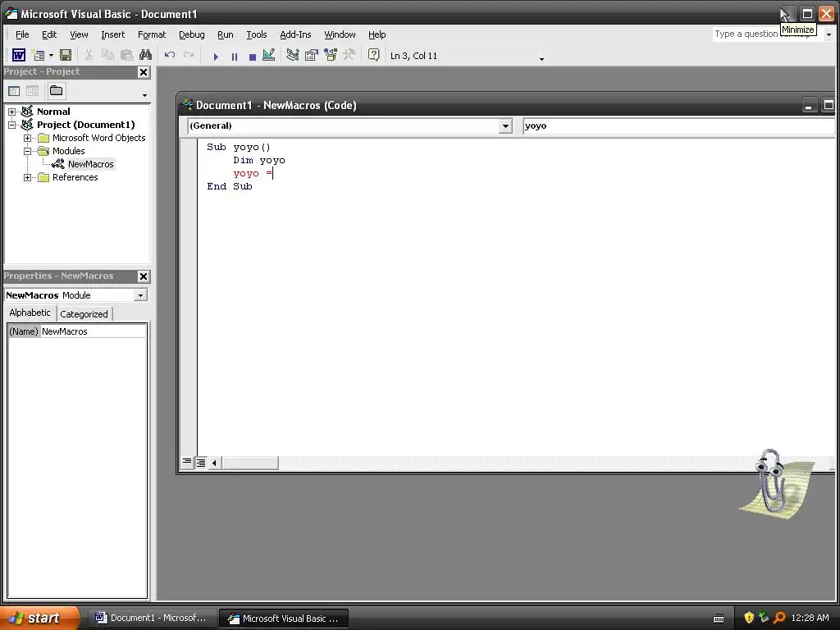Click View Code icon in Project panel
The width and height of the screenshot is (840, 630).
pyautogui.click(x=14, y=91)
